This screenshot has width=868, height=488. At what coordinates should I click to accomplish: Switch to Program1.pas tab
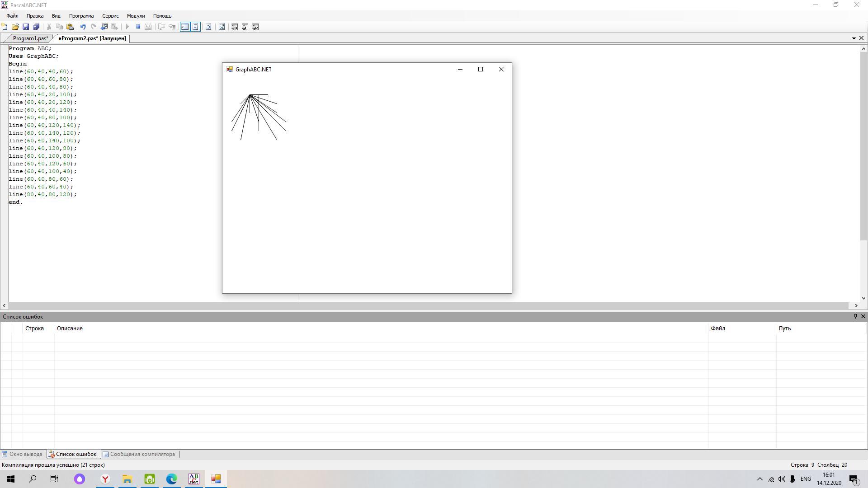pos(30,38)
